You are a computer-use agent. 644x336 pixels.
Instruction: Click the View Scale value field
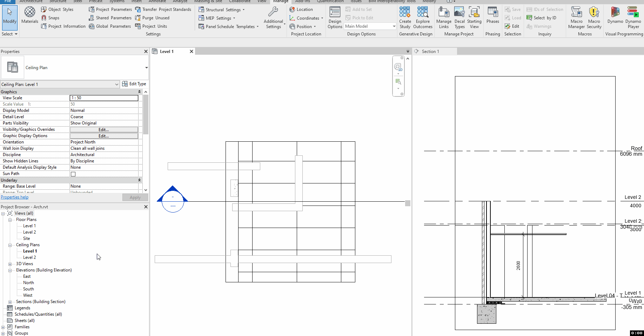click(x=103, y=98)
